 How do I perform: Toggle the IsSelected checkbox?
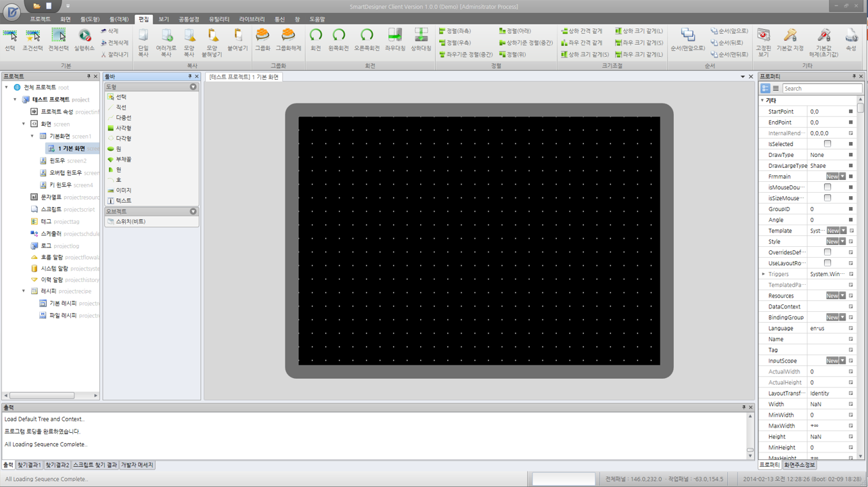pyautogui.click(x=827, y=144)
